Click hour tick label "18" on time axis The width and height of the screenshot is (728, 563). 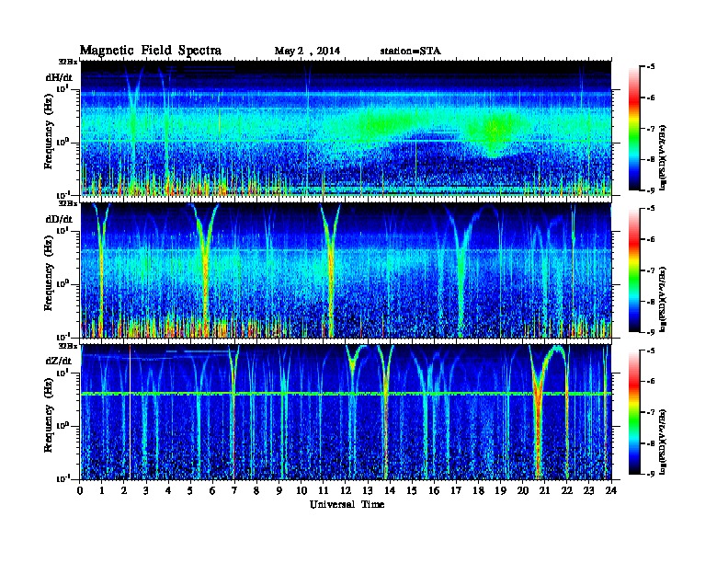478,491
